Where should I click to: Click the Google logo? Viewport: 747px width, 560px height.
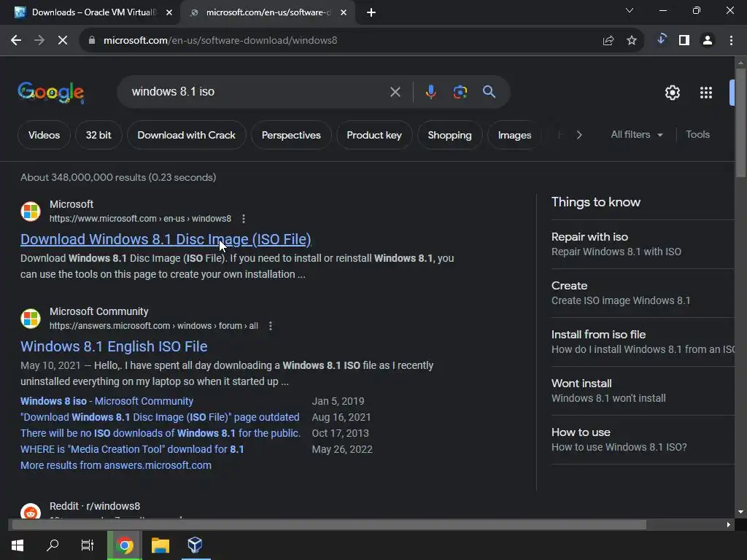(x=51, y=93)
